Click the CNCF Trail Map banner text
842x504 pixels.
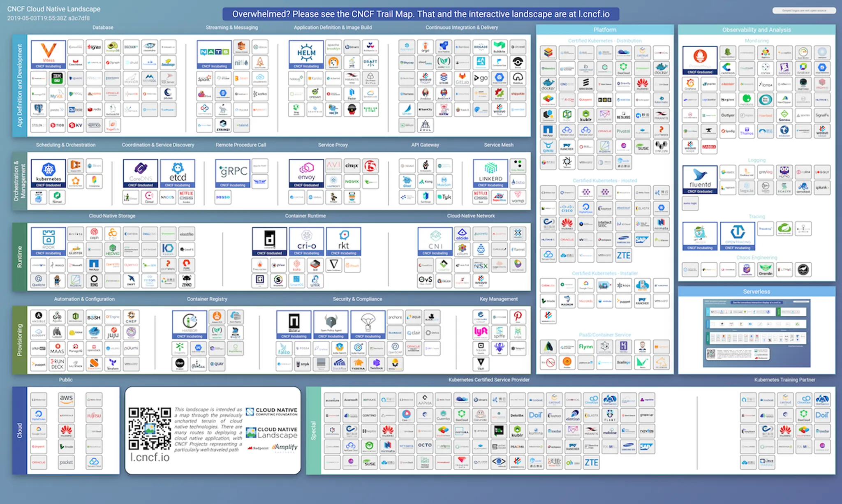click(x=421, y=14)
